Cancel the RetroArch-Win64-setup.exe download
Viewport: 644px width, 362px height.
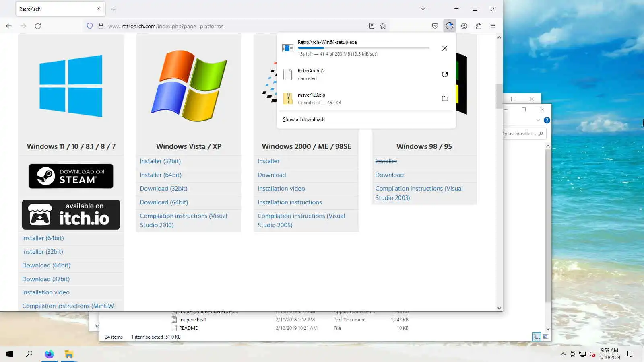click(445, 48)
